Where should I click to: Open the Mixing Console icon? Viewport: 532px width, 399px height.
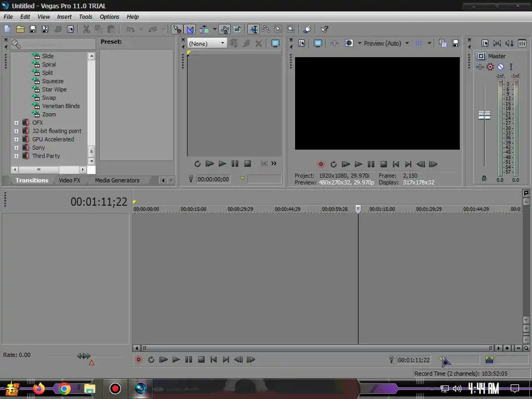(522, 44)
